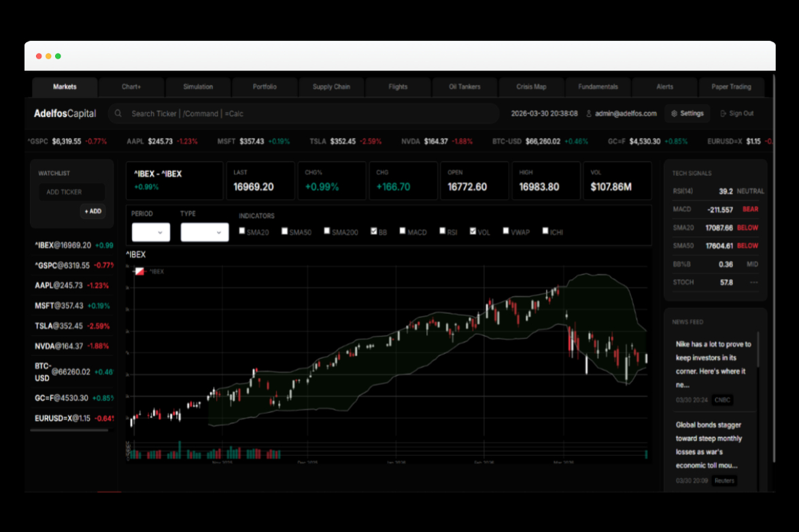
Task: Click the ADD TICKER input field
Action: 72,192
